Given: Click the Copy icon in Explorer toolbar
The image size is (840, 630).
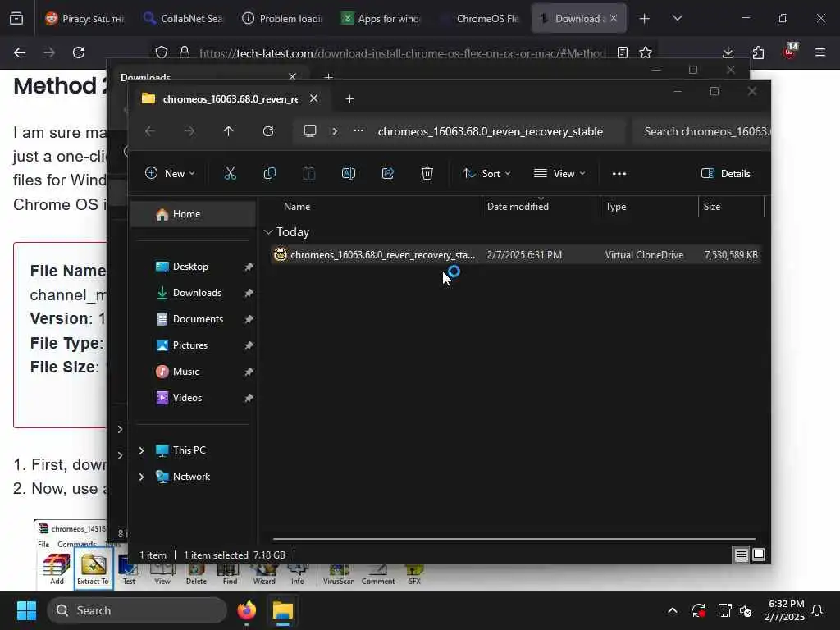Looking at the screenshot, I should 269,174.
